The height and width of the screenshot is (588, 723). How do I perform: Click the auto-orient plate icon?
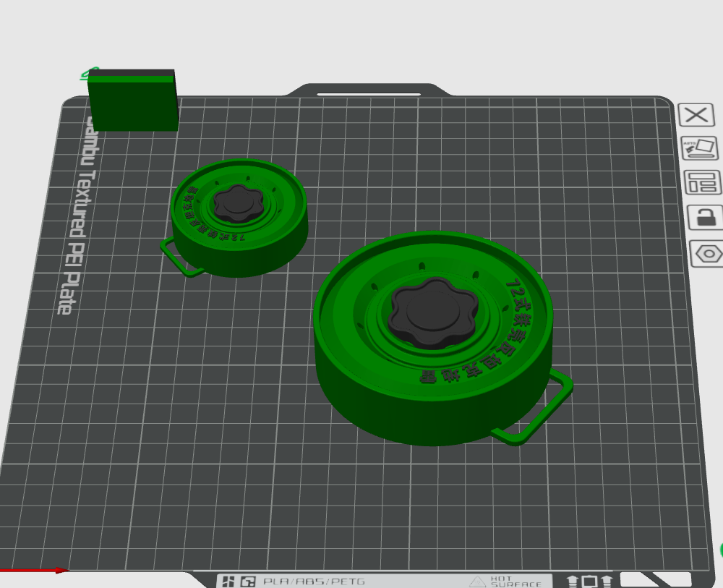[700, 148]
